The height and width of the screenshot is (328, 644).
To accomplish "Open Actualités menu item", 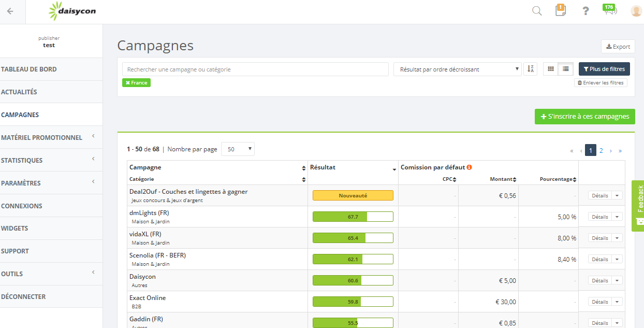I will [x=51, y=92].
